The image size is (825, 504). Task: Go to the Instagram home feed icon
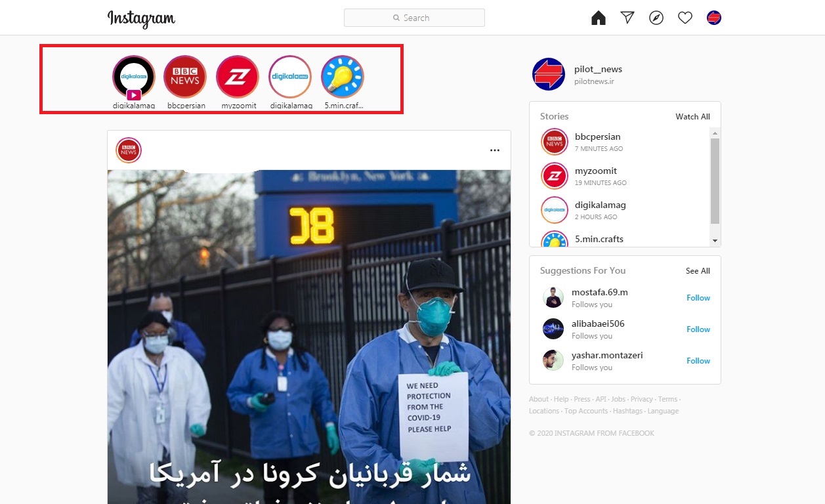click(x=599, y=18)
